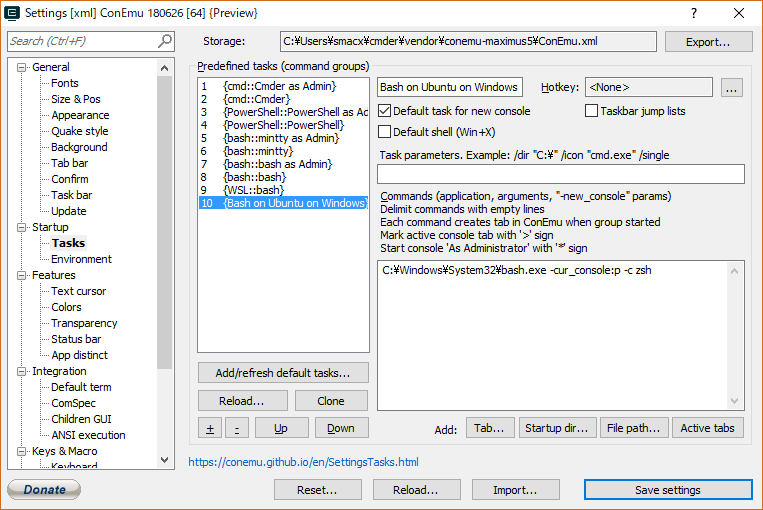Open Update settings page
The width and height of the screenshot is (763, 510).
69,211
